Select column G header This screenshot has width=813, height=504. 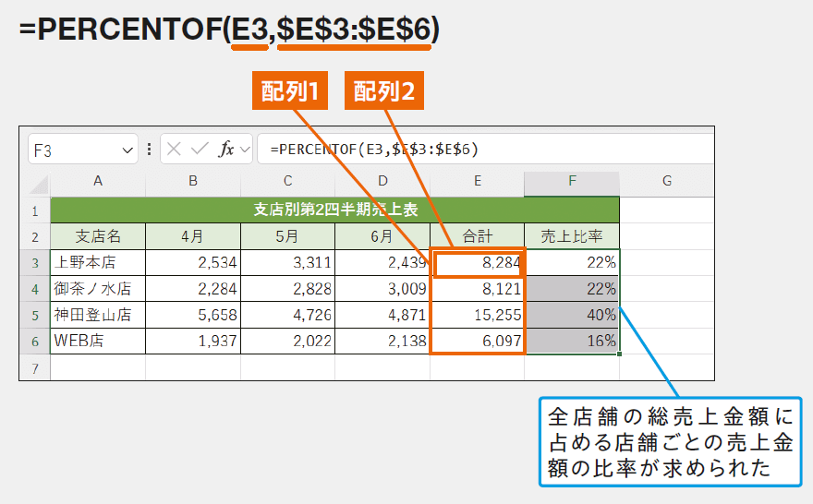(667, 181)
